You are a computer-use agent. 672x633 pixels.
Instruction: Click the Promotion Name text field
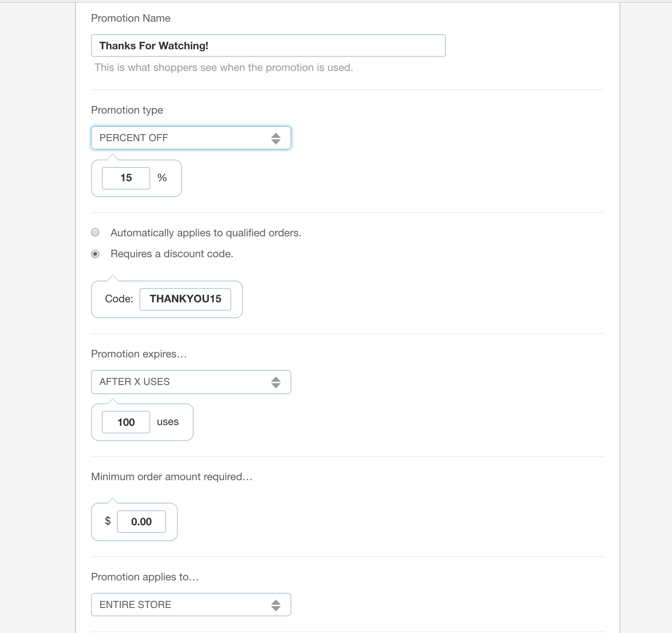pos(268,46)
